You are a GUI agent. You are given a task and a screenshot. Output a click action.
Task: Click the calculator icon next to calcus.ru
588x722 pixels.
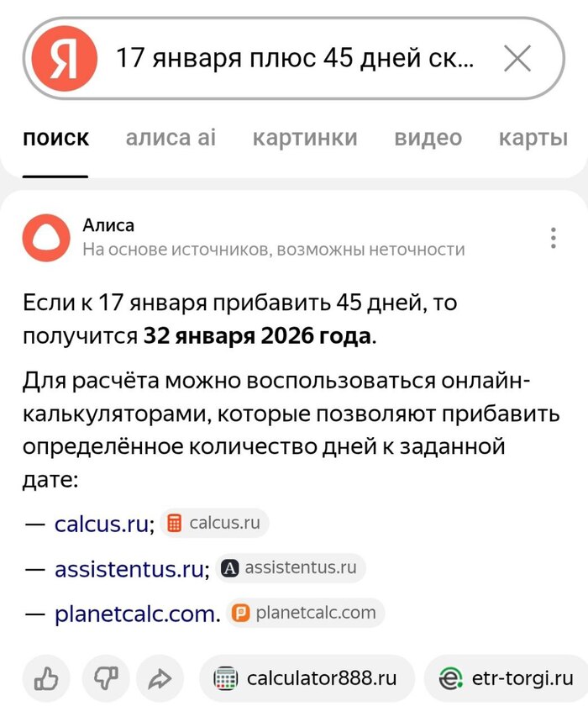173,523
